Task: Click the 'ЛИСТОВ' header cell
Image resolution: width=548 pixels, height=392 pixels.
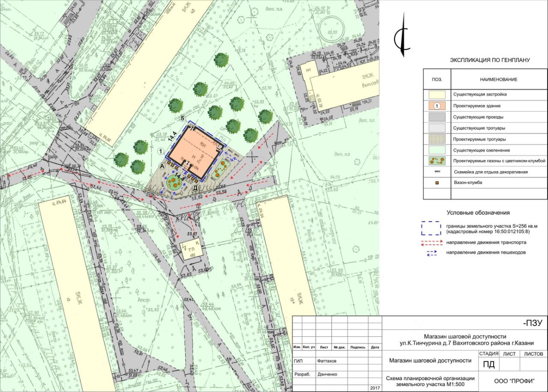Action: click(x=533, y=354)
